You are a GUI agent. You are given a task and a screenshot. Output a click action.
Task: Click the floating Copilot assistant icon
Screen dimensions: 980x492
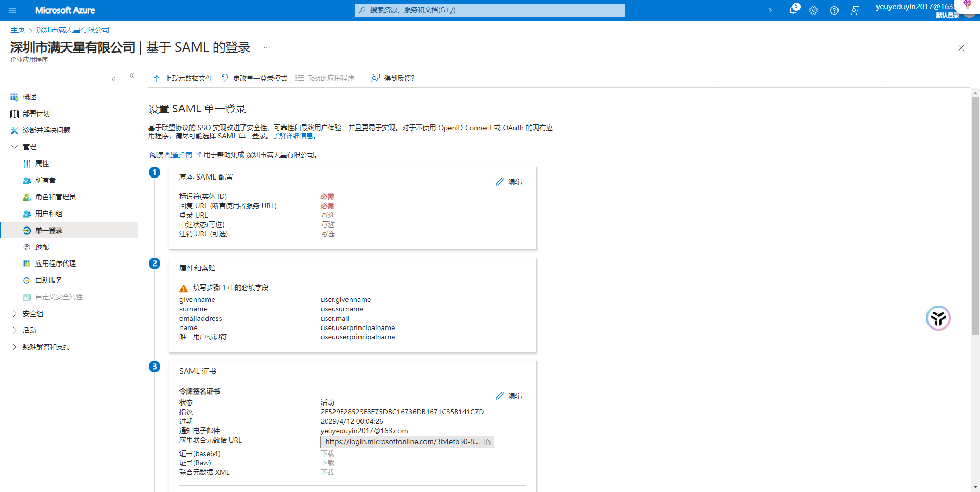938,318
